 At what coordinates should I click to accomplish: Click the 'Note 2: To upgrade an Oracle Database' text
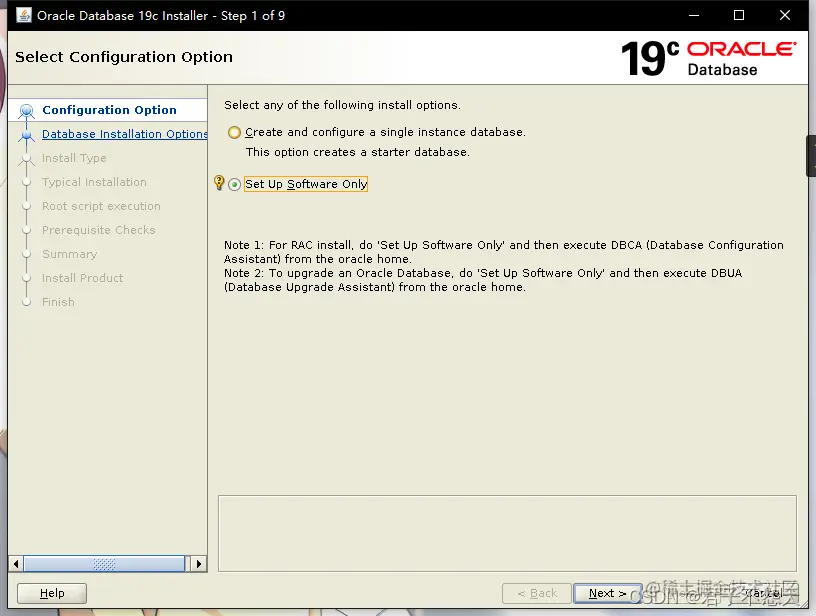coord(483,280)
